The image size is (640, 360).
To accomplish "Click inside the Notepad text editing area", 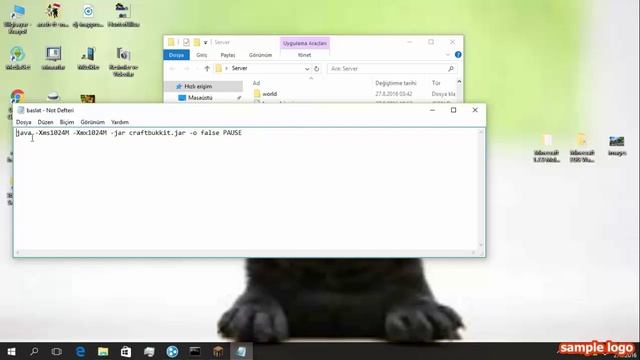I will click(x=246, y=190).
